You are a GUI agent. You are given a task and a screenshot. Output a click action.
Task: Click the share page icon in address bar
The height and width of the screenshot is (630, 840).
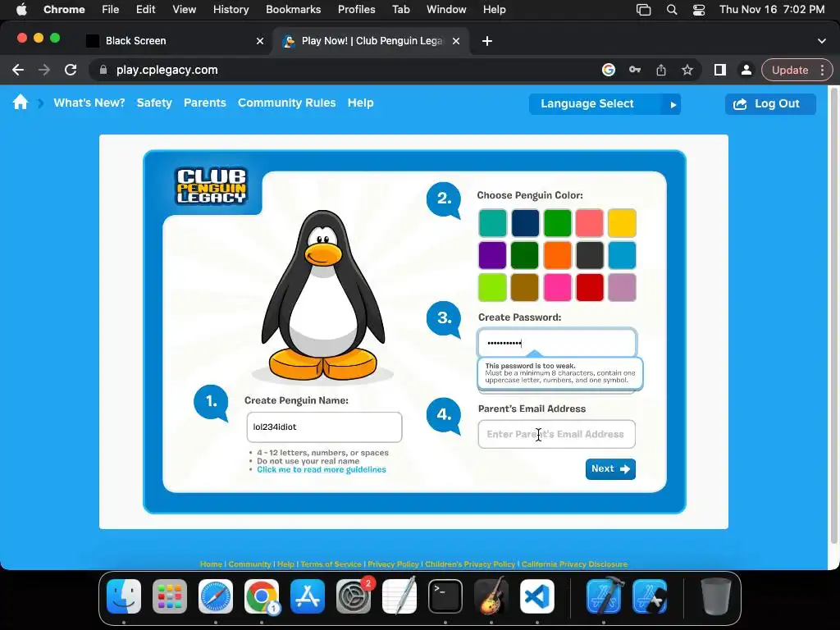tap(661, 70)
